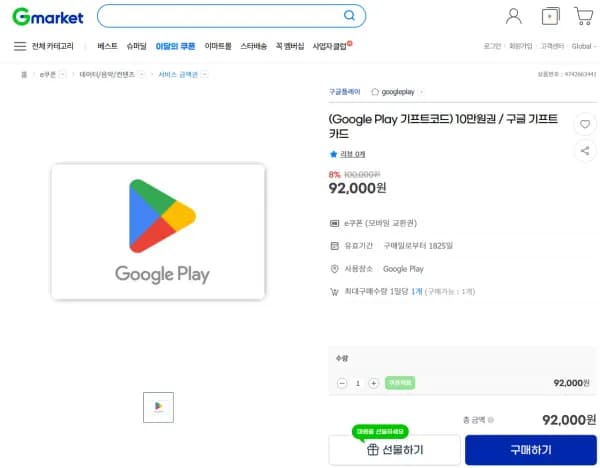600x468 pixels.
Task: Click the 구글플레이 brand link
Action: point(344,92)
